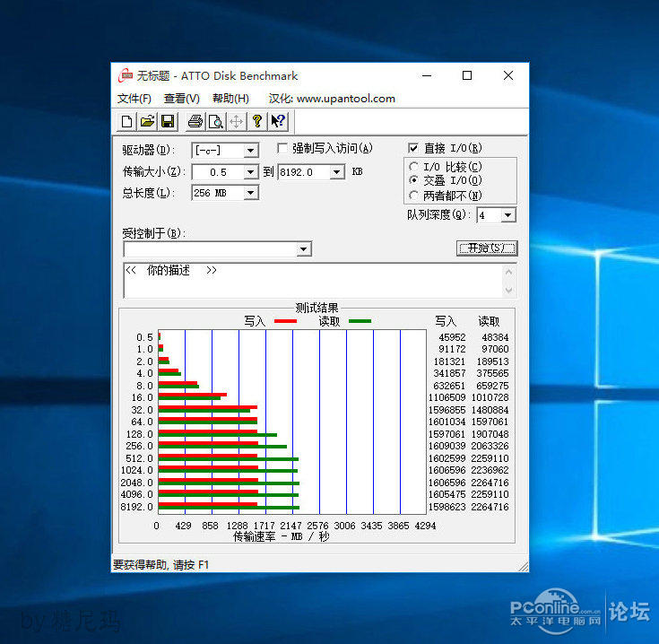The width and height of the screenshot is (659, 644).
Task: Close the ATTO Disk Benchmark window
Action: point(508,75)
